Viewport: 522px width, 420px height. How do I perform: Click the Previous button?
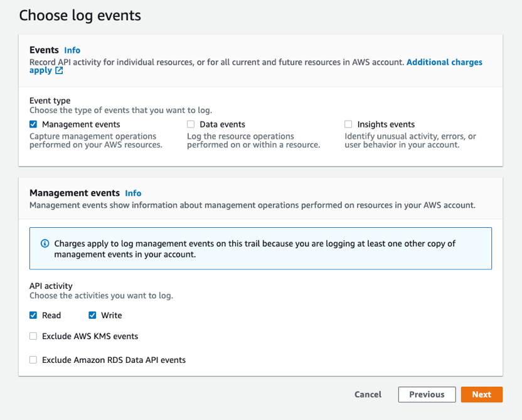pyautogui.click(x=427, y=394)
